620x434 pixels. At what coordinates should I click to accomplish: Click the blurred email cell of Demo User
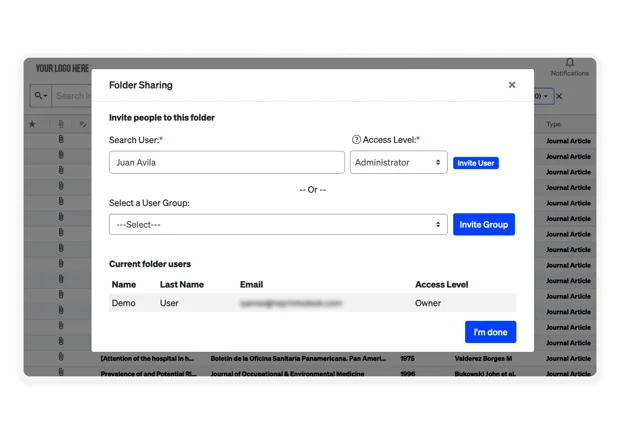291,303
